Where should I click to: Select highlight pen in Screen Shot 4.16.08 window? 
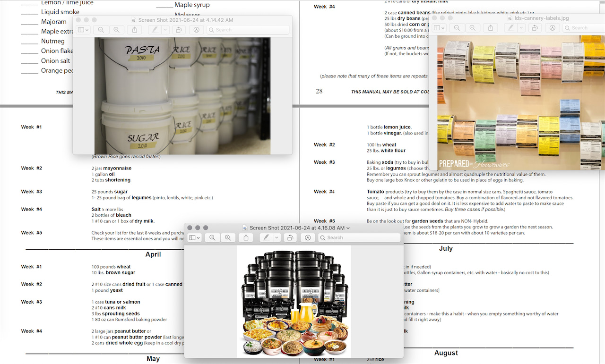point(266,238)
